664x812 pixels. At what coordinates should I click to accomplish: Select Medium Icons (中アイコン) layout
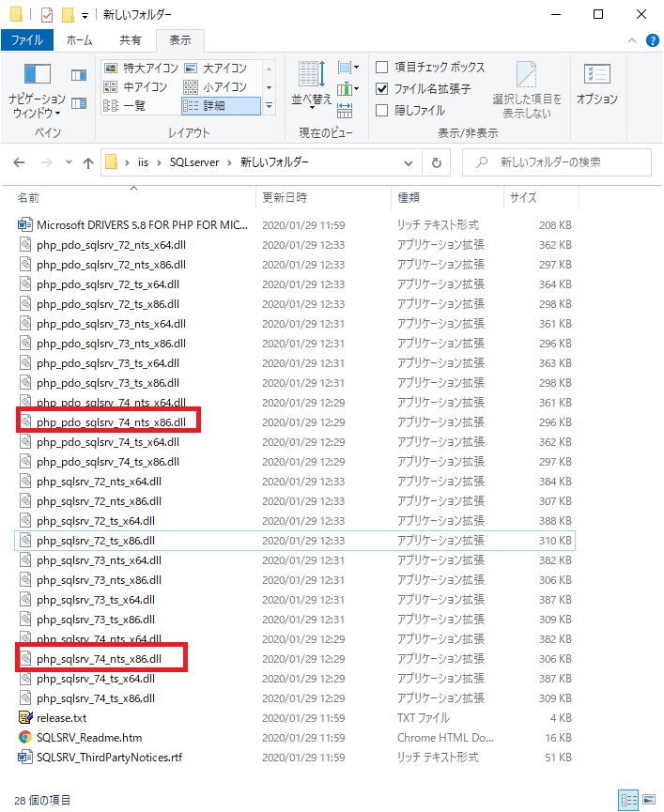[135, 87]
